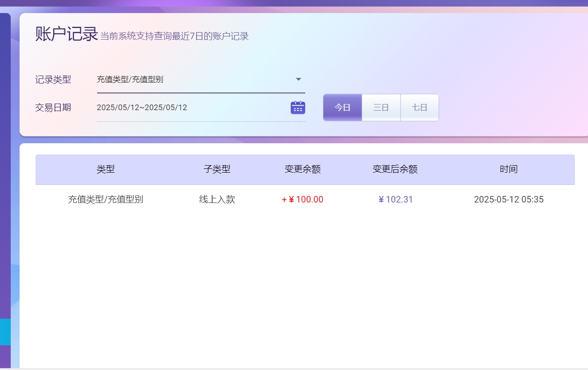Image resolution: width=588 pixels, height=370 pixels.
Task: Expand the 记录类型 dropdown arrow
Action: [299, 79]
